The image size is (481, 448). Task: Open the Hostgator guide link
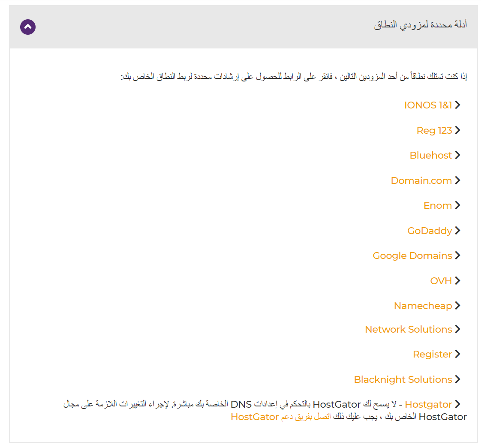click(x=428, y=404)
